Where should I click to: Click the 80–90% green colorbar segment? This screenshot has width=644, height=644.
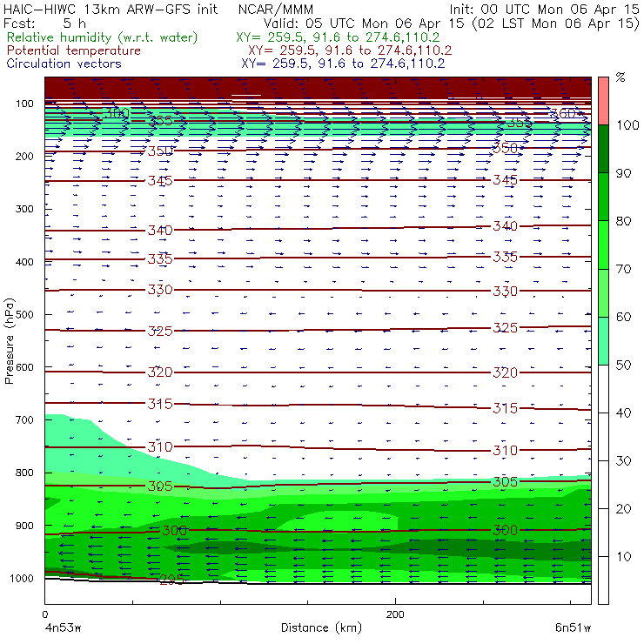[x=603, y=197]
